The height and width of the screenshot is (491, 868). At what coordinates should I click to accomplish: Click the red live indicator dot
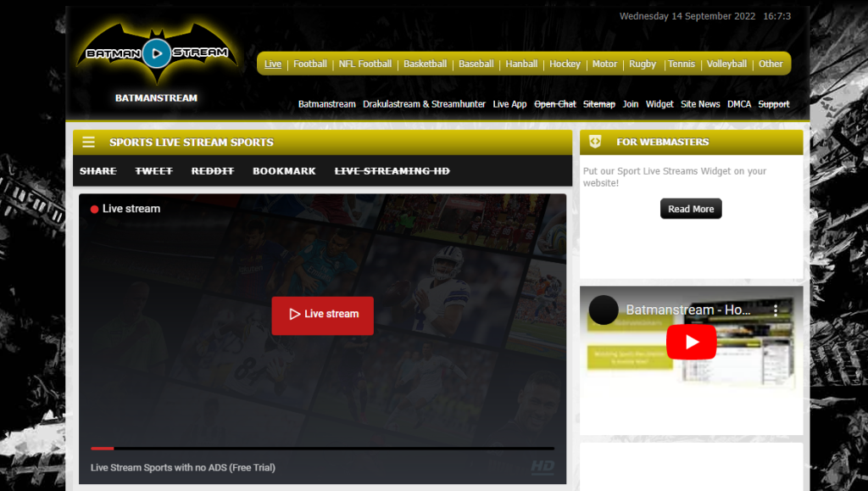tap(95, 209)
